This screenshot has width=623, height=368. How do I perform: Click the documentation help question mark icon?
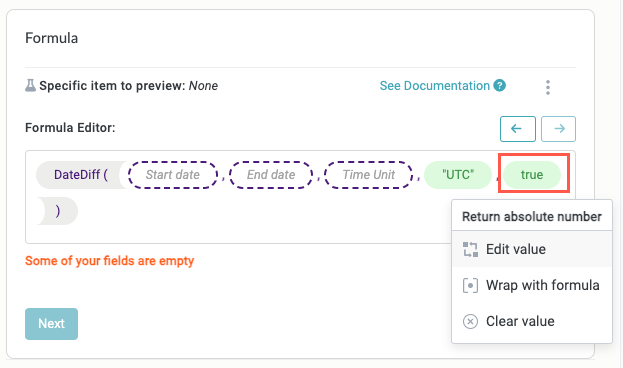(499, 85)
